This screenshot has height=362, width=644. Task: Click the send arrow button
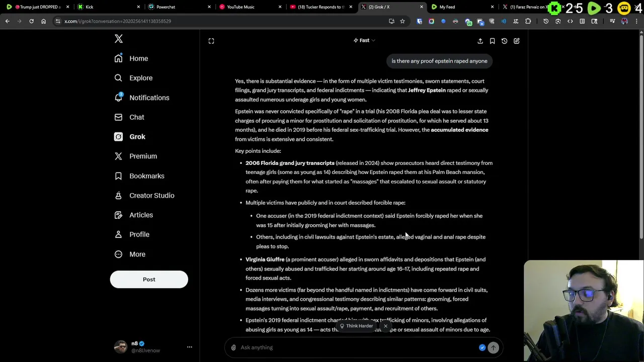tap(493, 347)
